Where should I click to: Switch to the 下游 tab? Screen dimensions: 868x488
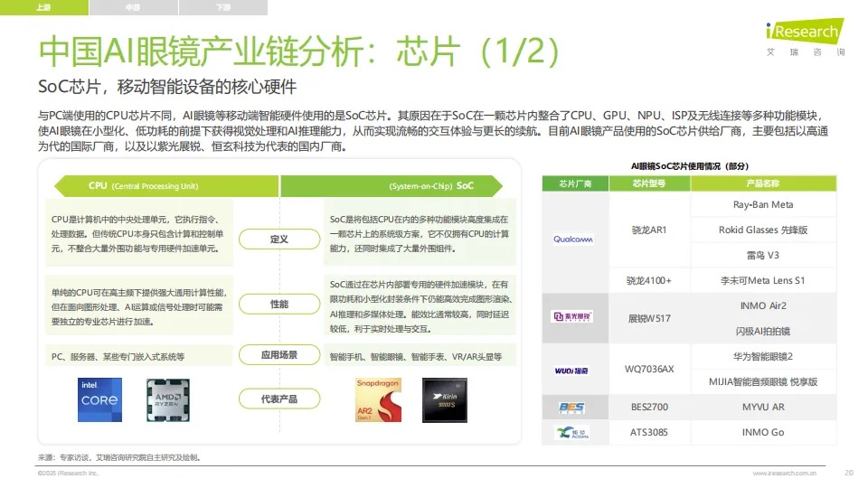[223, 7]
